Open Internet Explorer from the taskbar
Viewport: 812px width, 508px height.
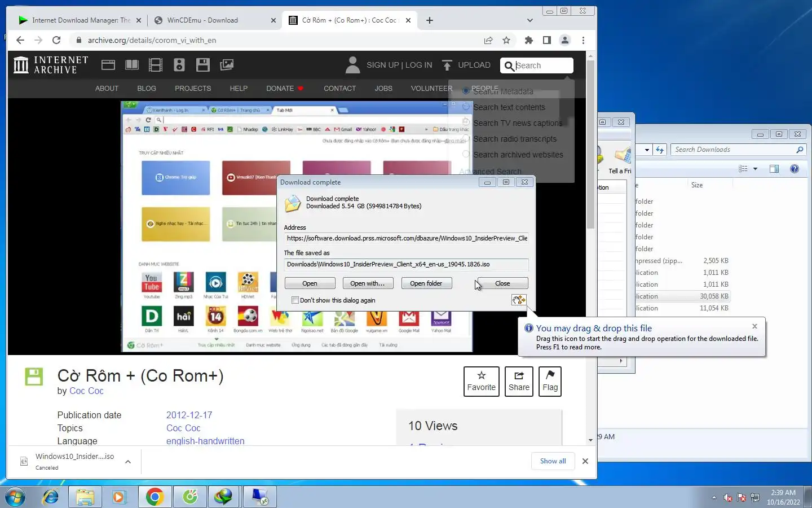51,497
